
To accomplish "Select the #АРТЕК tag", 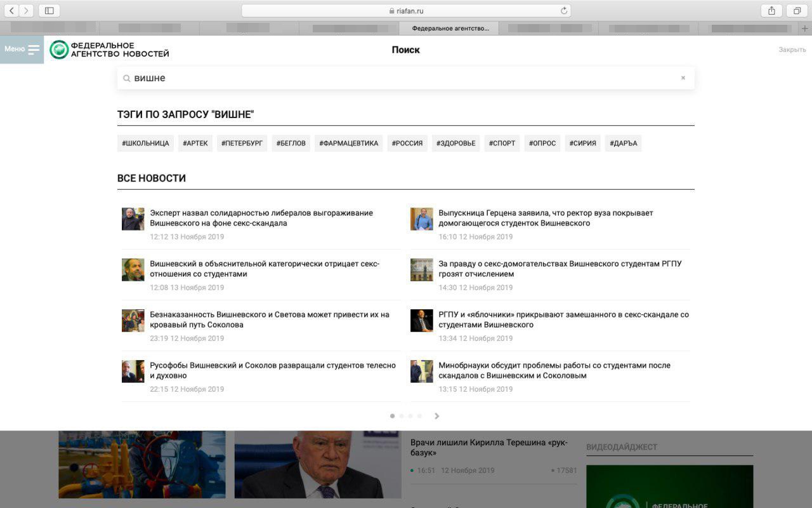I will tap(195, 144).
